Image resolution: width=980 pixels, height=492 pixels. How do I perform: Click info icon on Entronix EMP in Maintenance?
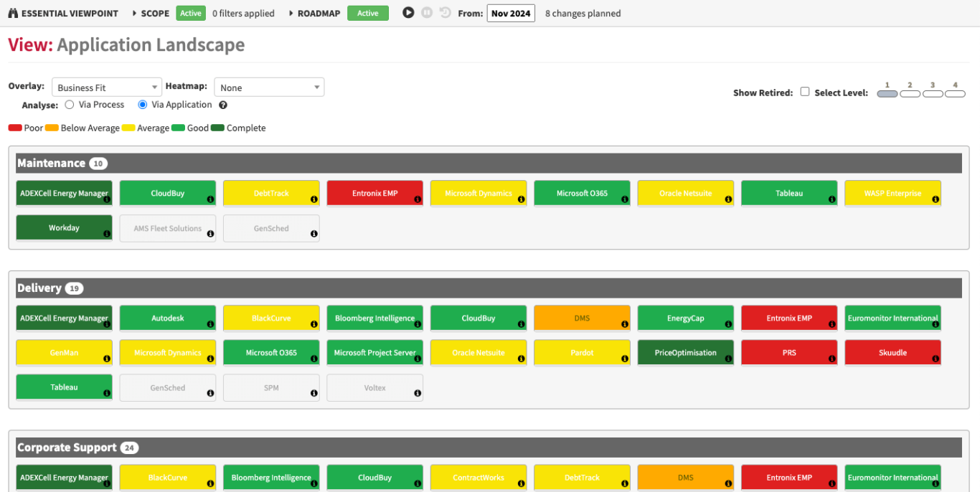pos(418,199)
